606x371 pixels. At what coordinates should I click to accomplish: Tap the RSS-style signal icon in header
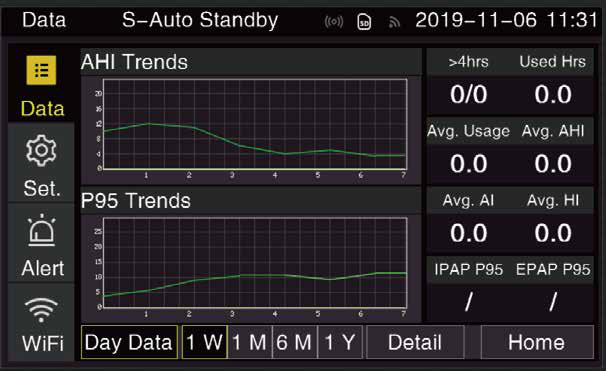[x=394, y=23]
